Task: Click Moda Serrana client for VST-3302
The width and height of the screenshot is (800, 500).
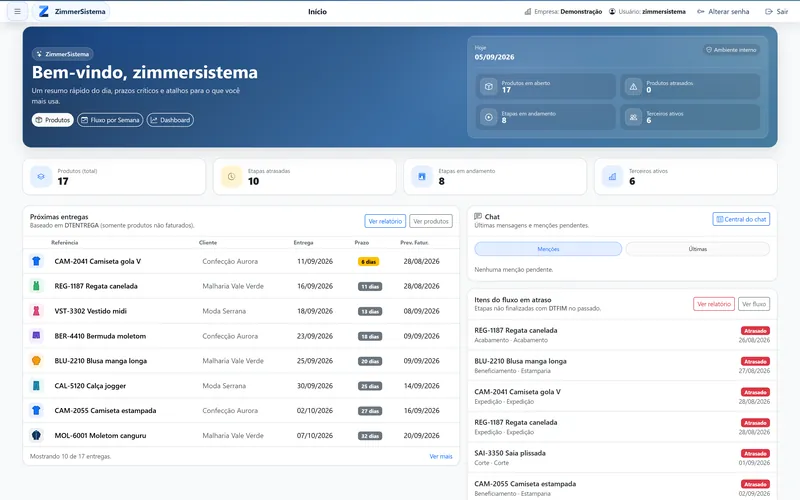Action: pyautogui.click(x=224, y=311)
